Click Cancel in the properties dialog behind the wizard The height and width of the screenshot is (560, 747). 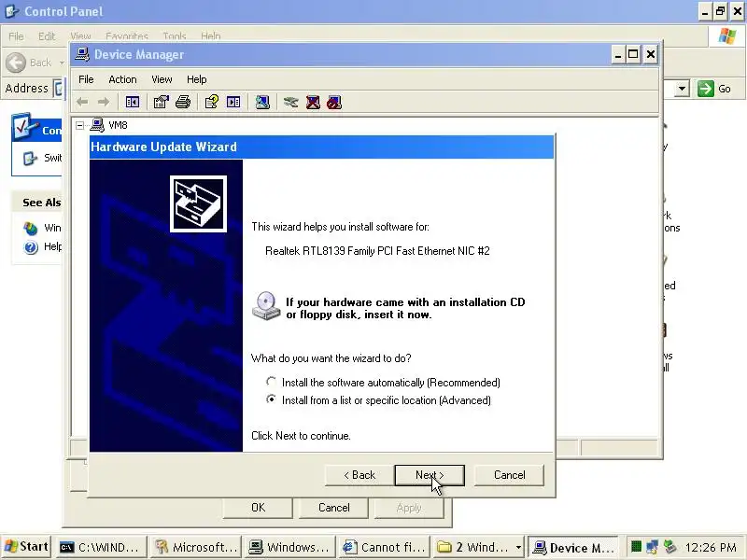coord(333,508)
